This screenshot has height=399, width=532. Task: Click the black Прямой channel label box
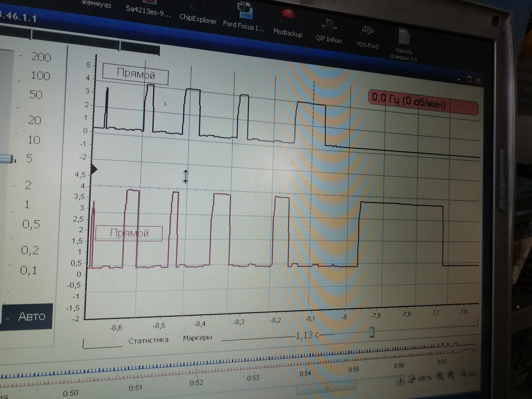135,74
